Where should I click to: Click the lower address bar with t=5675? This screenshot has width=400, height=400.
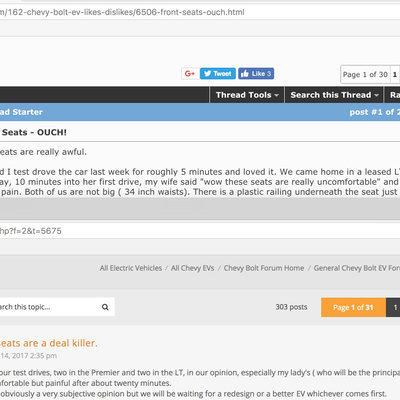(x=200, y=231)
